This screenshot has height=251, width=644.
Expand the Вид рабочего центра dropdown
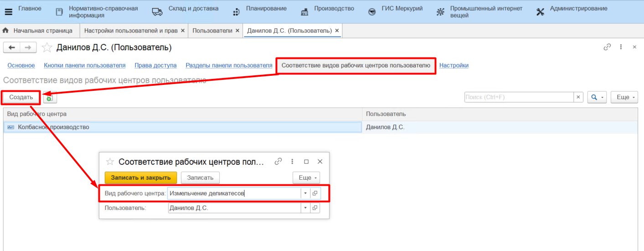pyautogui.click(x=305, y=193)
